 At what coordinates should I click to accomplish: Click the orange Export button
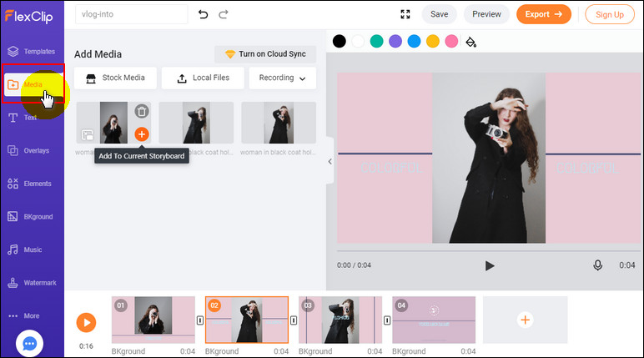543,14
